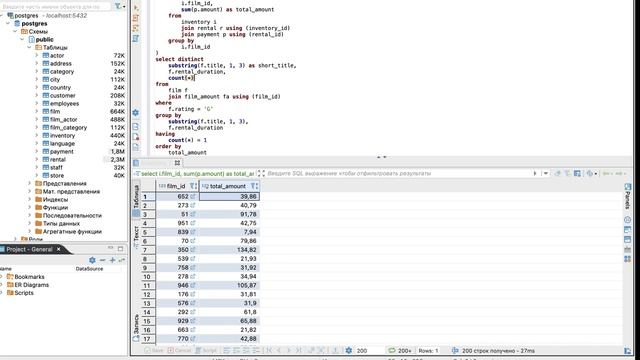This screenshot has width=640, height=360.
Task: Click the Save button in result toolbar
Action: (154, 351)
